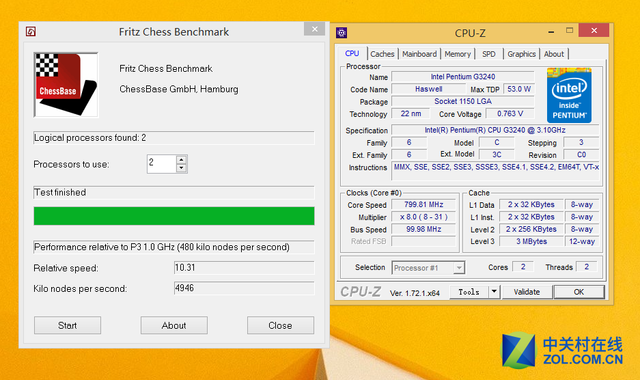This screenshot has width=640, height=380.
Task: Click the Logical processors found: 2 field
Action: click(x=174, y=138)
